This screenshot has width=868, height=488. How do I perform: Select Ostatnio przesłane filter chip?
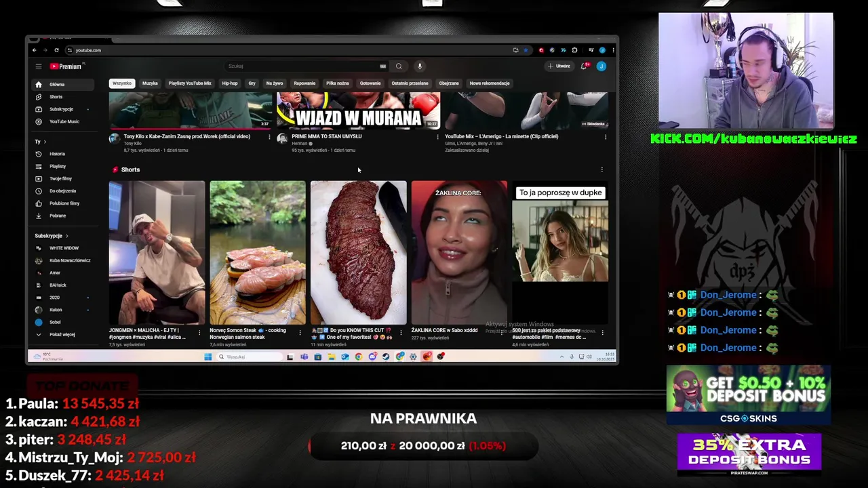(x=410, y=83)
